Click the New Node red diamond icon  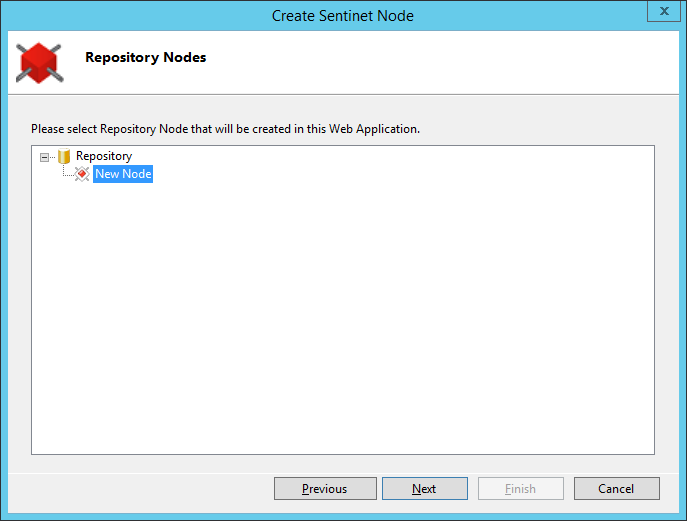[82, 174]
